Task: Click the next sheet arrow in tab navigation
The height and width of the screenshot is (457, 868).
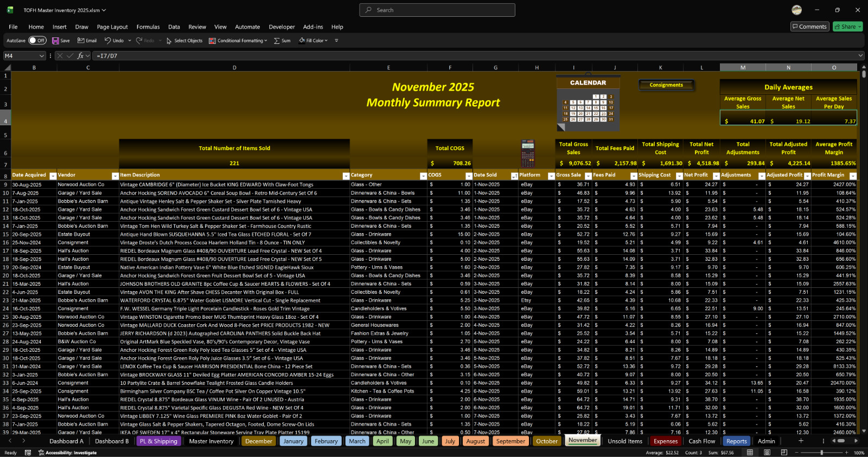Action: tap(23, 441)
